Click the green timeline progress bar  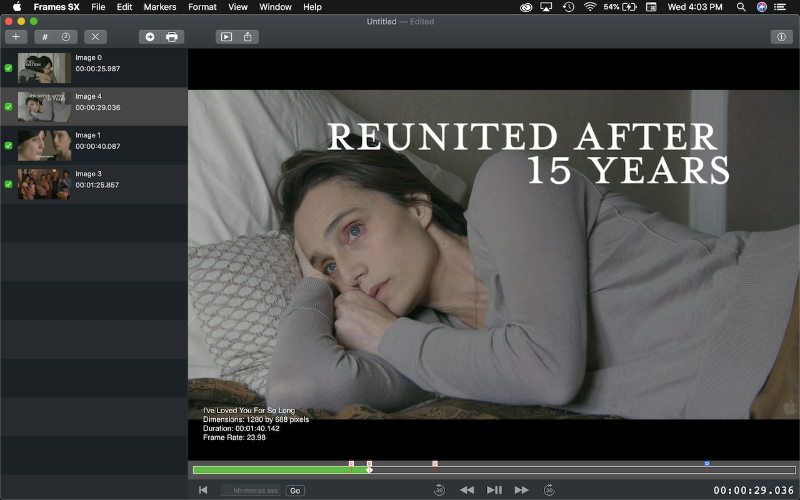pos(280,470)
